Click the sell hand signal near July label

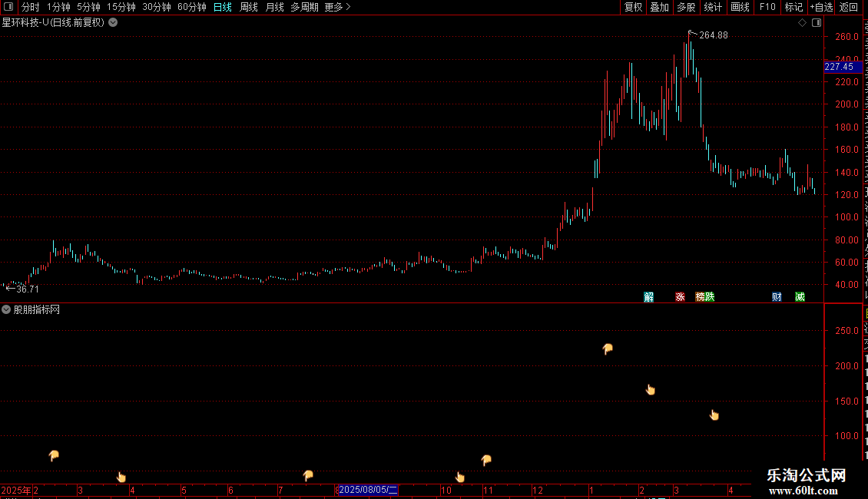(x=308, y=475)
